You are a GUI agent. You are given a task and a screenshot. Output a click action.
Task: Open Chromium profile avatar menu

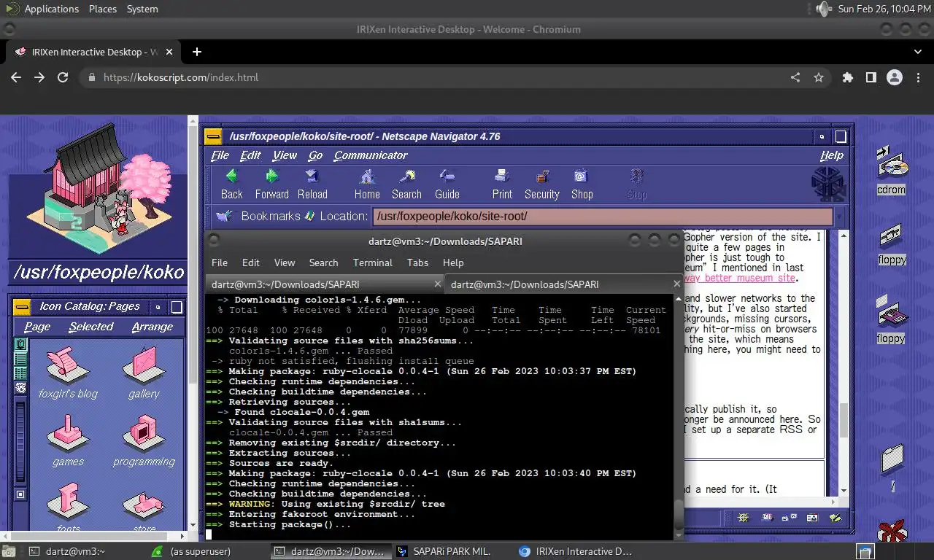[x=894, y=77]
